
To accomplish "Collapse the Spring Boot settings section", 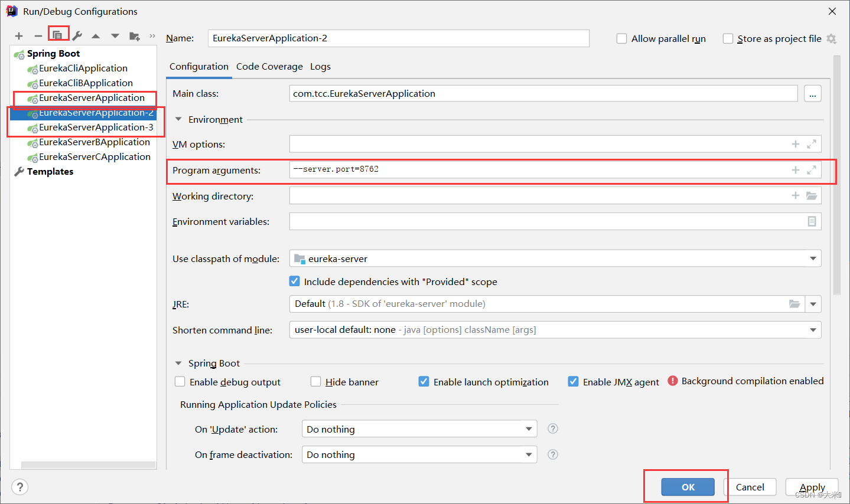I will point(178,363).
